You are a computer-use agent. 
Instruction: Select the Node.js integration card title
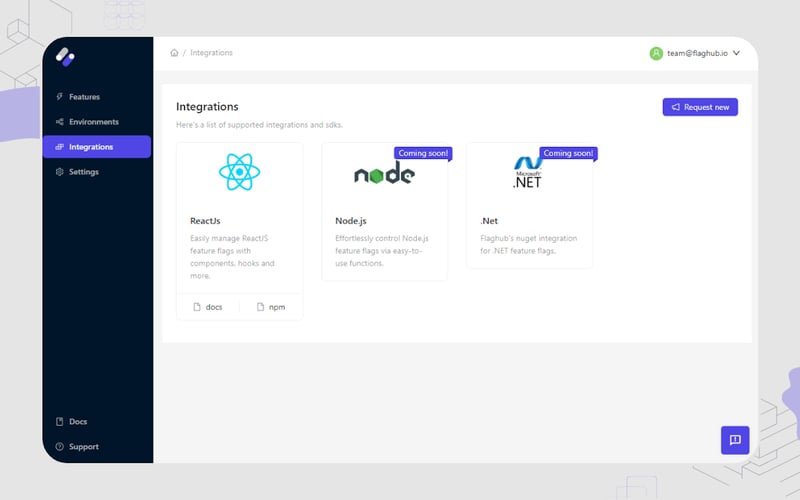tap(351, 220)
